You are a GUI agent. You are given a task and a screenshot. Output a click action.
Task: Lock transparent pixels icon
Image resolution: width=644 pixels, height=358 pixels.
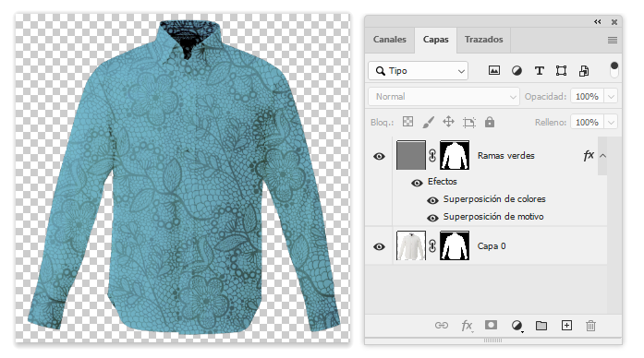point(407,122)
